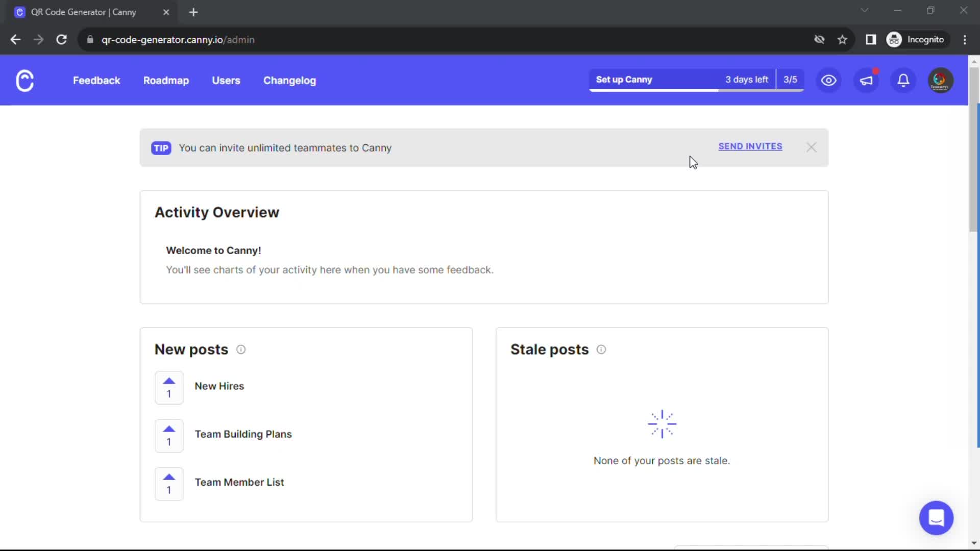Reload the page
980x551 pixels.
click(x=61, y=39)
